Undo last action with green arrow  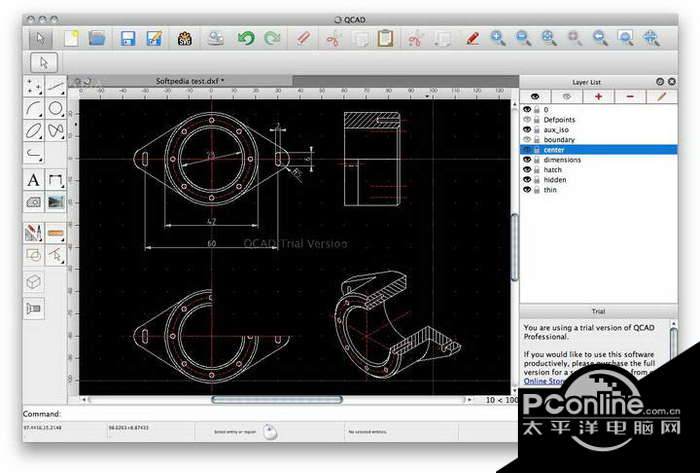246,38
